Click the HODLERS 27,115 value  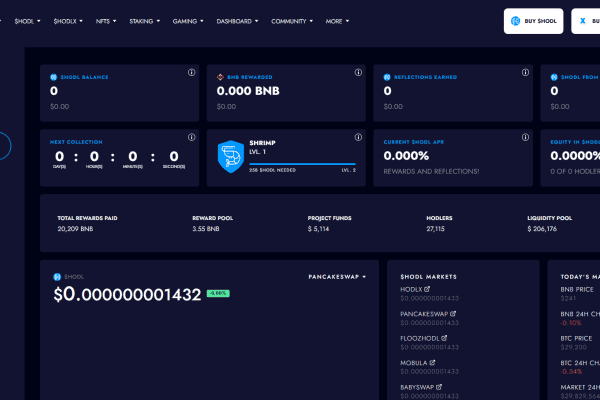(x=435, y=229)
